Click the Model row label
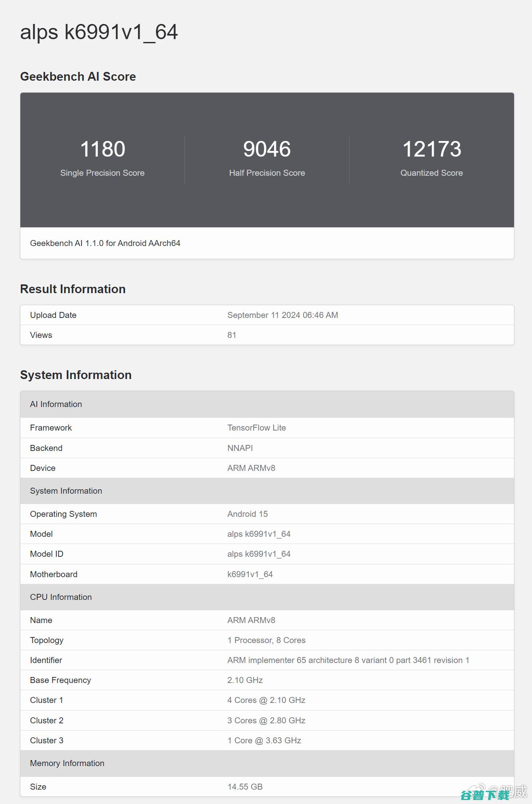 [42, 534]
